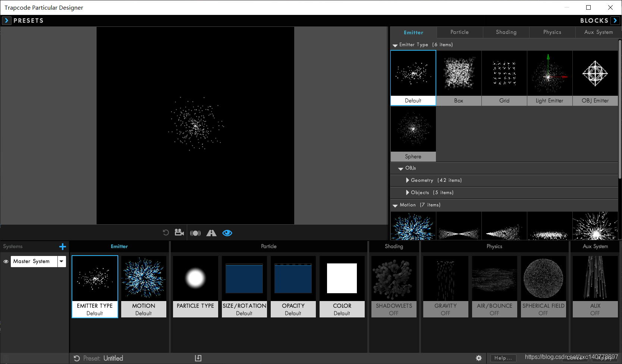Collapse the BLOCKS panel arrow
The width and height of the screenshot is (622, 364).
615,20
